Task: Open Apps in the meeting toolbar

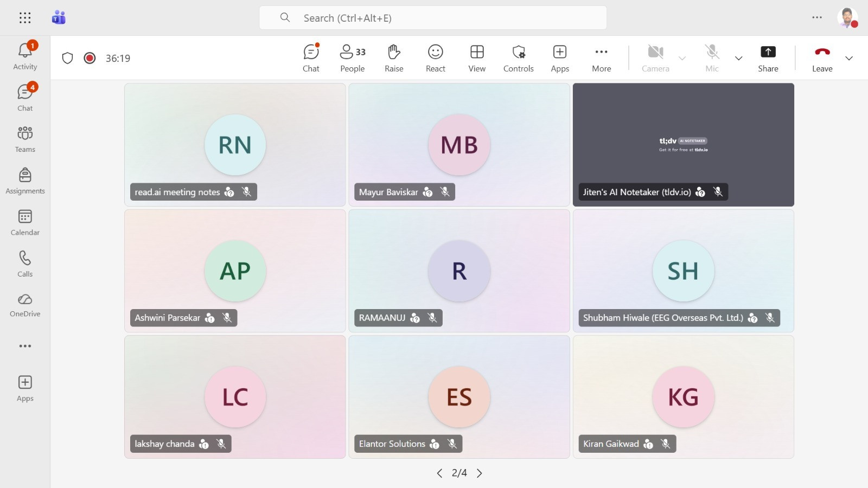Action: pyautogui.click(x=559, y=57)
